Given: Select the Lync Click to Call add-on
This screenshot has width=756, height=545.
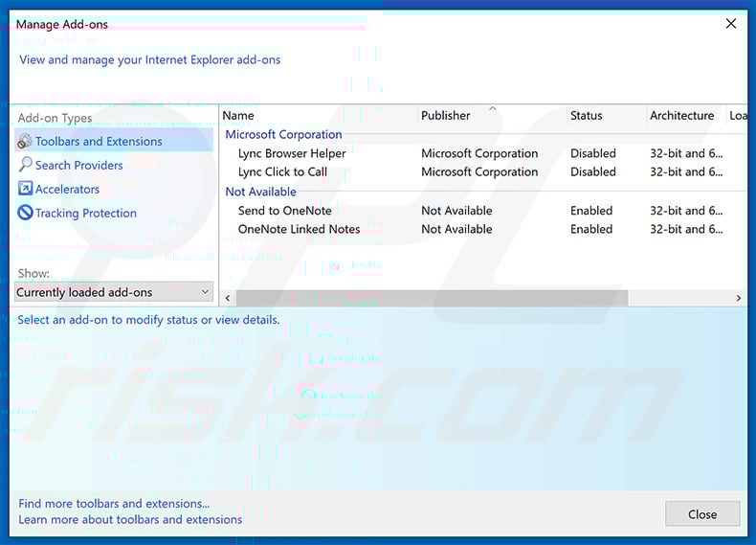Looking at the screenshot, I should click(282, 171).
